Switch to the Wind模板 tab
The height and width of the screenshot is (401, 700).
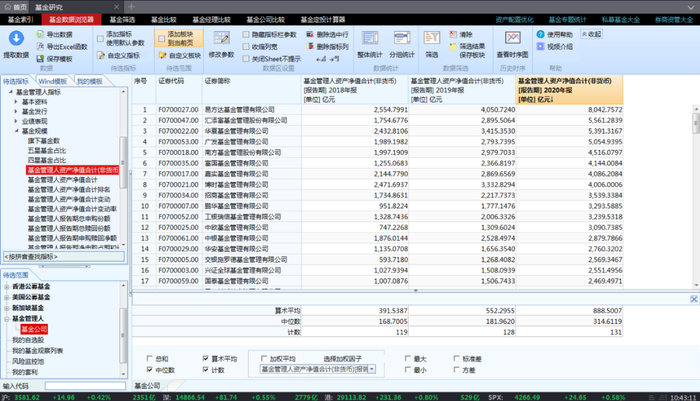pyautogui.click(x=53, y=81)
